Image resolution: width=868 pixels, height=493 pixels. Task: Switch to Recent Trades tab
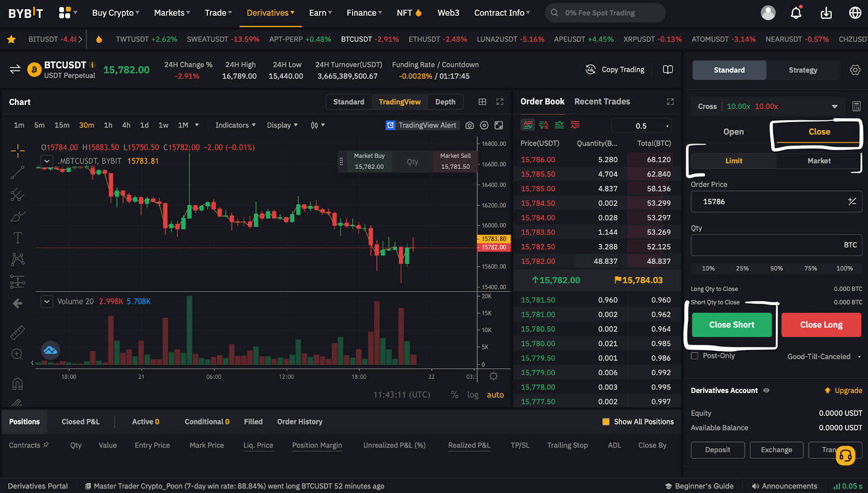[x=602, y=102]
